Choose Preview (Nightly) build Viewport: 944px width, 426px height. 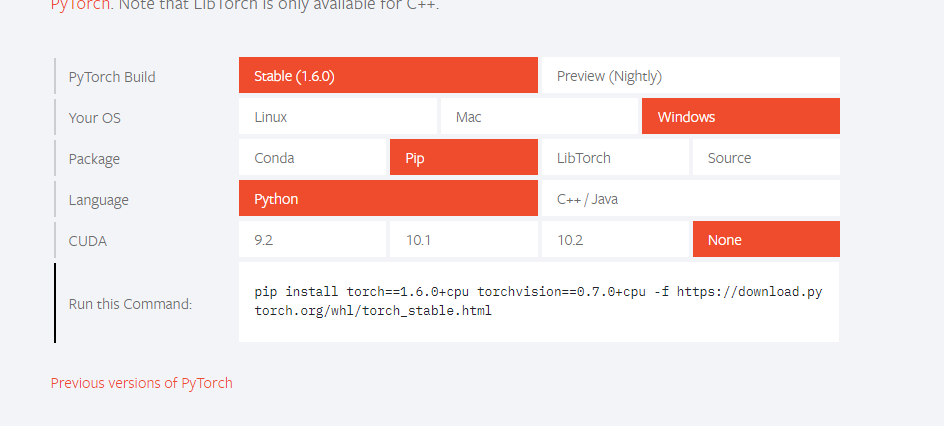pyautogui.click(x=689, y=76)
